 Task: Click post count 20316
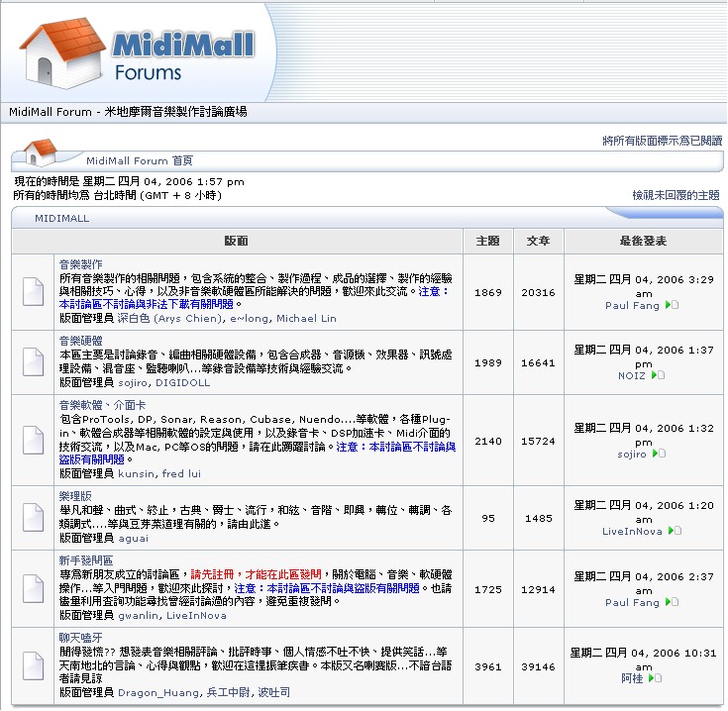pyautogui.click(x=538, y=292)
